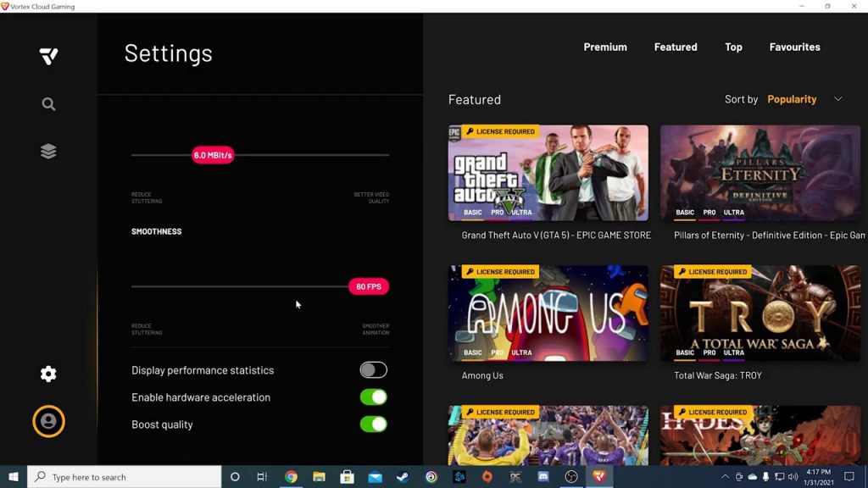
Task: Open Task View on the taskbar
Action: pyautogui.click(x=263, y=477)
